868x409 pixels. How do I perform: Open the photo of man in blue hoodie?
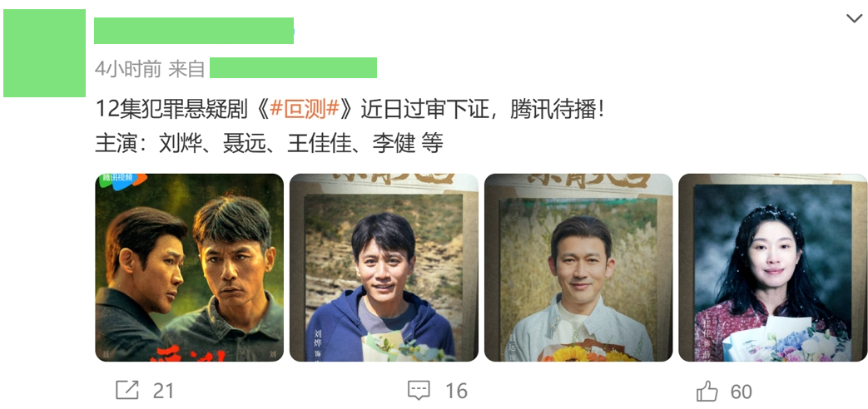pos(384,268)
